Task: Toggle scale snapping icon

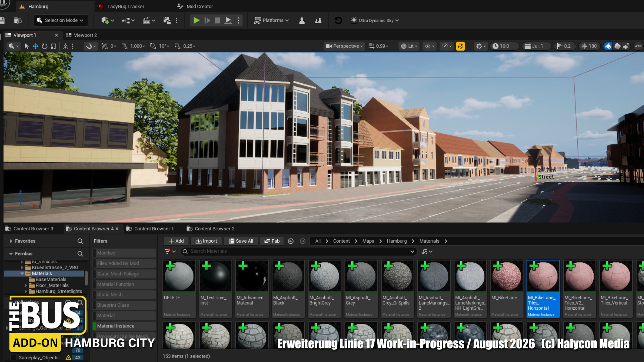Action: click(x=177, y=46)
